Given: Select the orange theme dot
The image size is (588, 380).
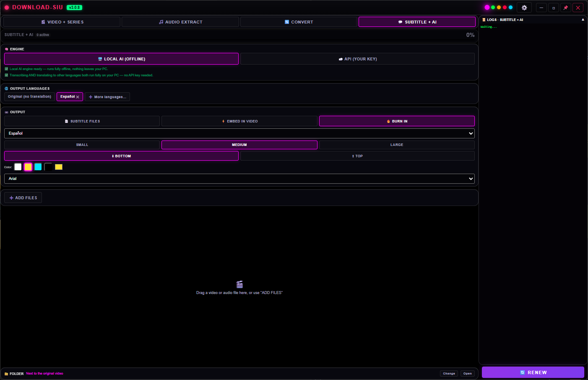Looking at the screenshot, I should 499,8.
